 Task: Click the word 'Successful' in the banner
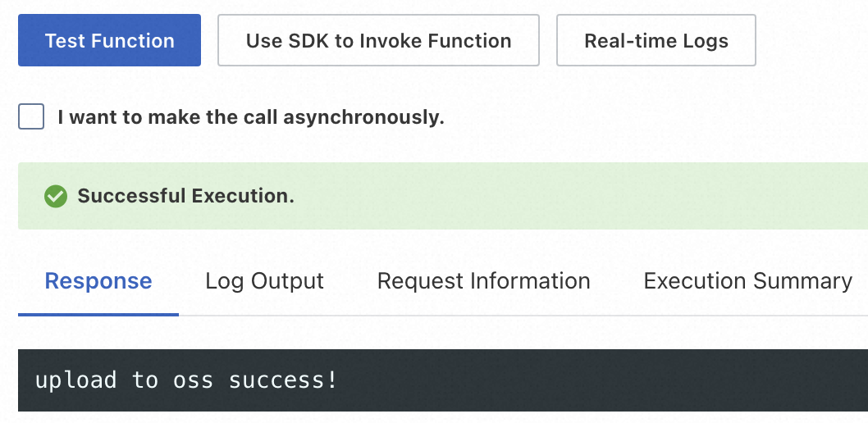pos(131,197)
